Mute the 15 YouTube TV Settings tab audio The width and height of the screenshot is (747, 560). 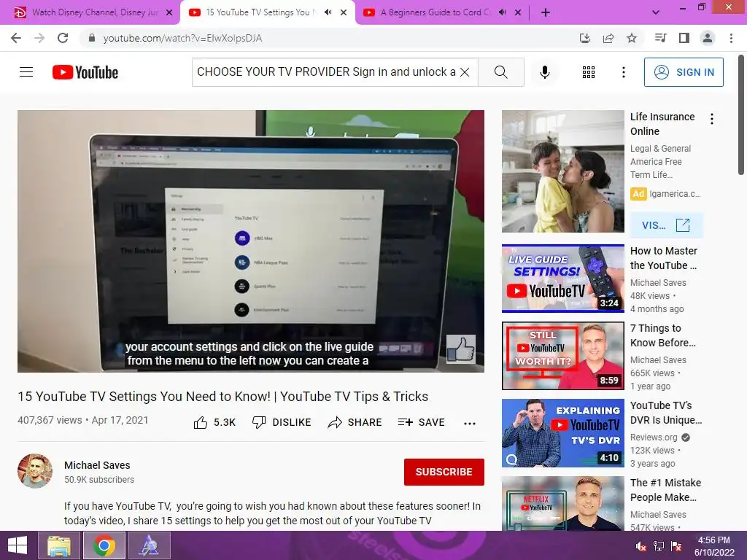[328, 12]
